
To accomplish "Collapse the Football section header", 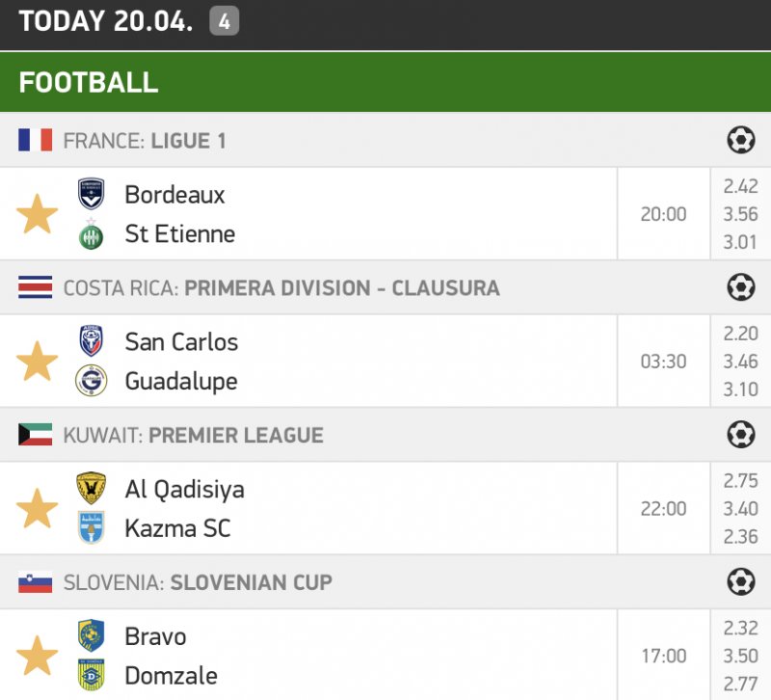I will [385, 82].
